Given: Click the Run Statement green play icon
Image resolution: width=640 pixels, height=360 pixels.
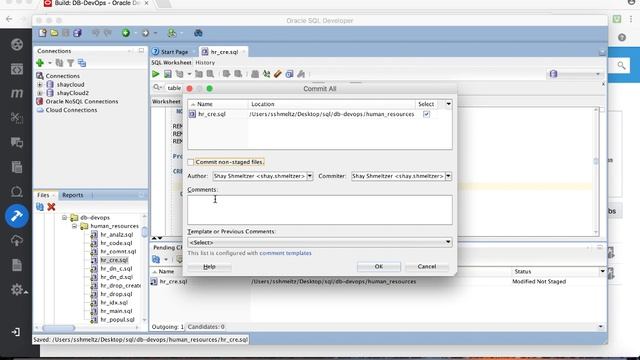Looking at the screenshot, I should [156, 74].
